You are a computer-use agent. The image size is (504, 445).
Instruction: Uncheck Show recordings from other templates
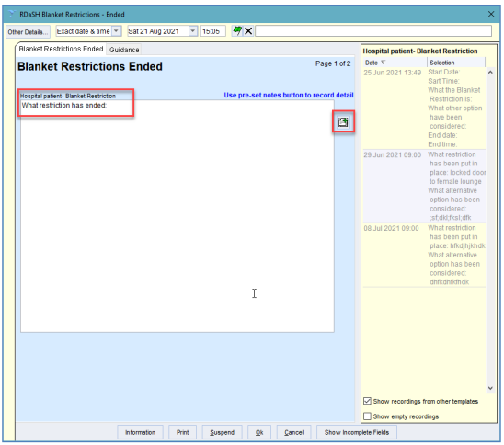[367, 401]
